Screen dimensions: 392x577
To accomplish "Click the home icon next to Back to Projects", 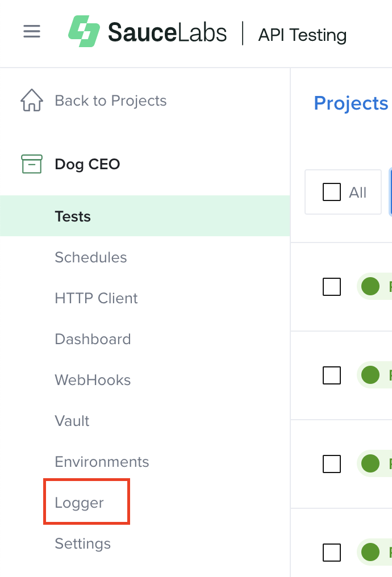I will click(x=32, y=101).
